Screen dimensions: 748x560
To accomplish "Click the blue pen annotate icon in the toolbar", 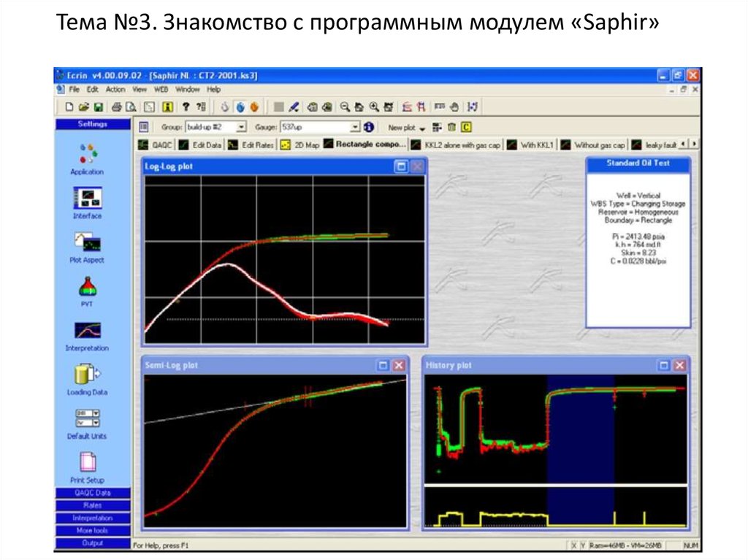I will point(294,107).
